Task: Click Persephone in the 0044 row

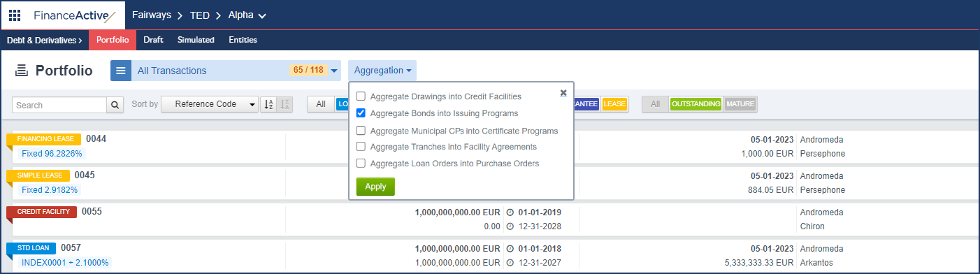Action: (822, 154)
